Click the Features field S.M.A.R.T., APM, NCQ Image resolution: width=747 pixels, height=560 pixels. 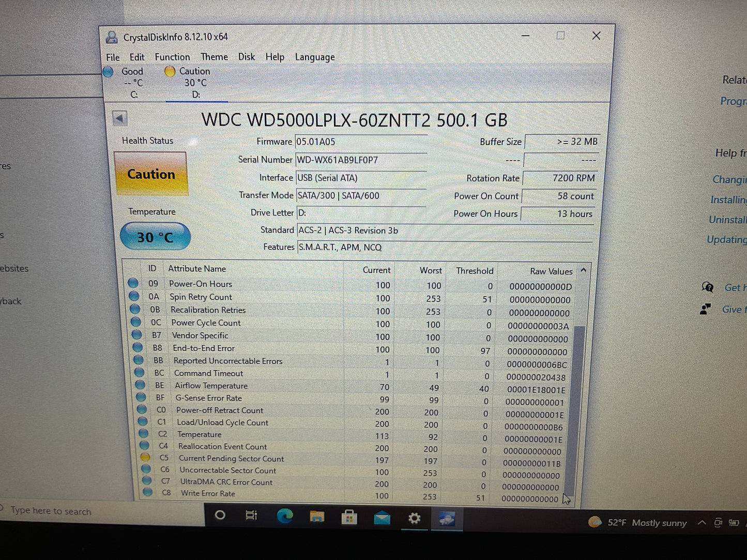pyautogui.click(x=445, y=247)
